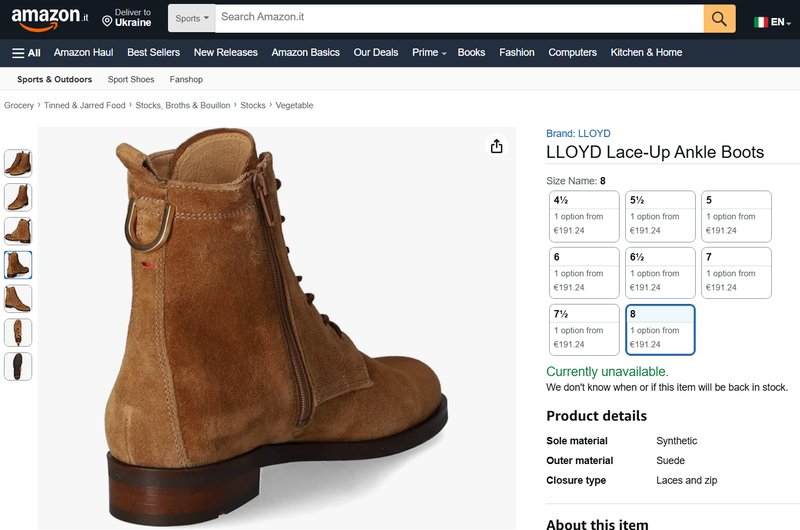Select size 6½ option
Screen dimensions: 800x530
pyautogui.click(x=660, y=273)
